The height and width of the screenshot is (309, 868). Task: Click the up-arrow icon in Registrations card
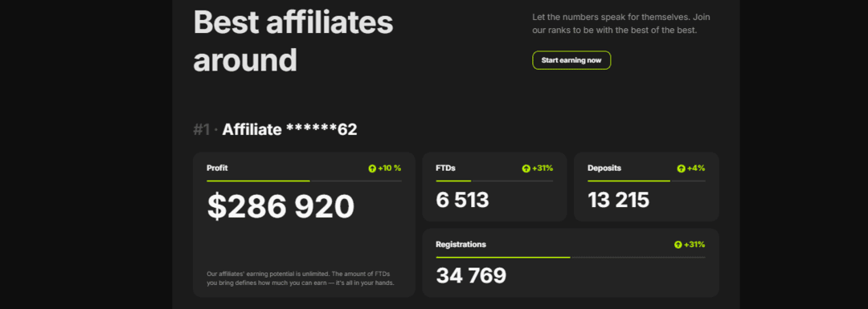678,244
